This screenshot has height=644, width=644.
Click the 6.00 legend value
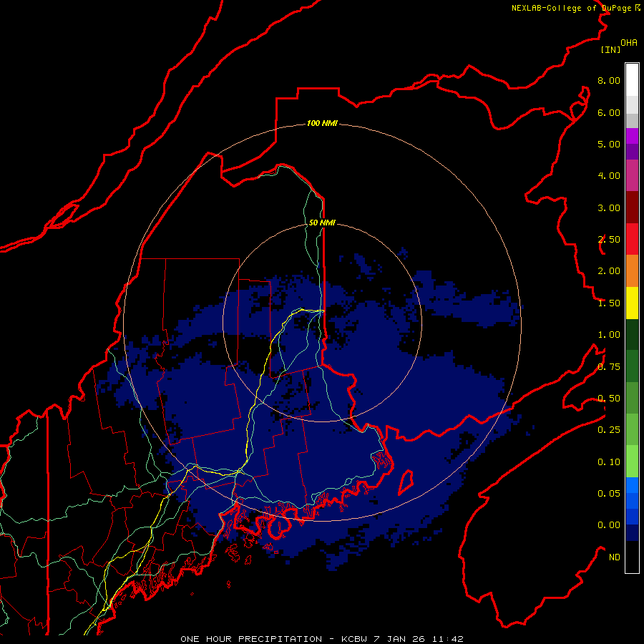pyautogui.click(x=609, y=112)
